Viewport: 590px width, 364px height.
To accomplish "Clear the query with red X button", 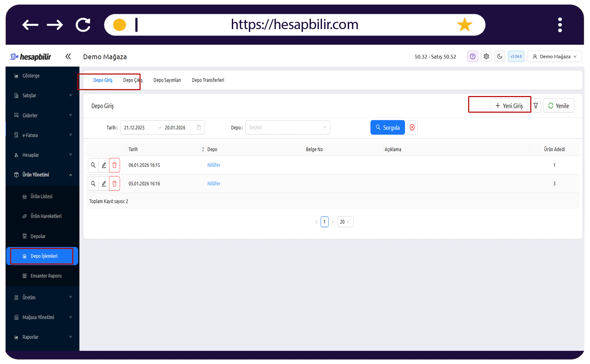I will click(412, 128).
